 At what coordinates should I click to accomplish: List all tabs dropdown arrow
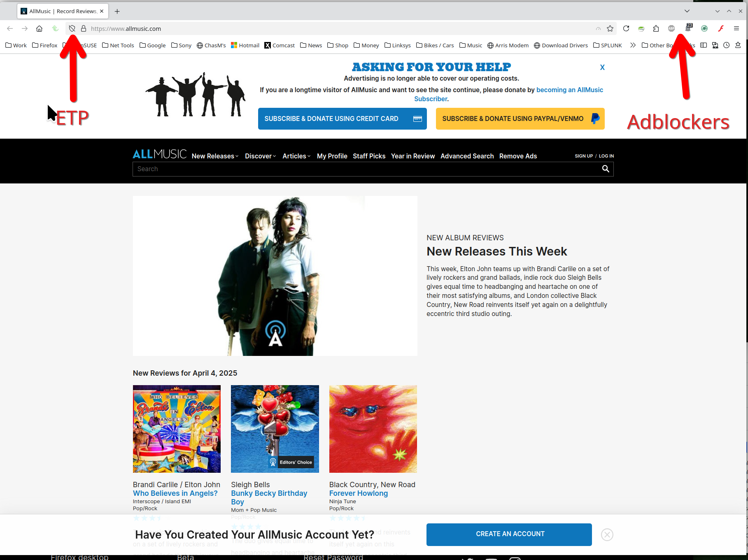point(687,11)
